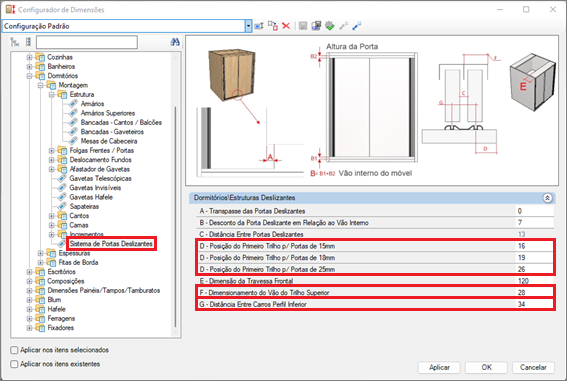Collapse the Estrutura tree node
Image resolution: width=567 pixels, height=381 pixels.
[x=52, y=95]
